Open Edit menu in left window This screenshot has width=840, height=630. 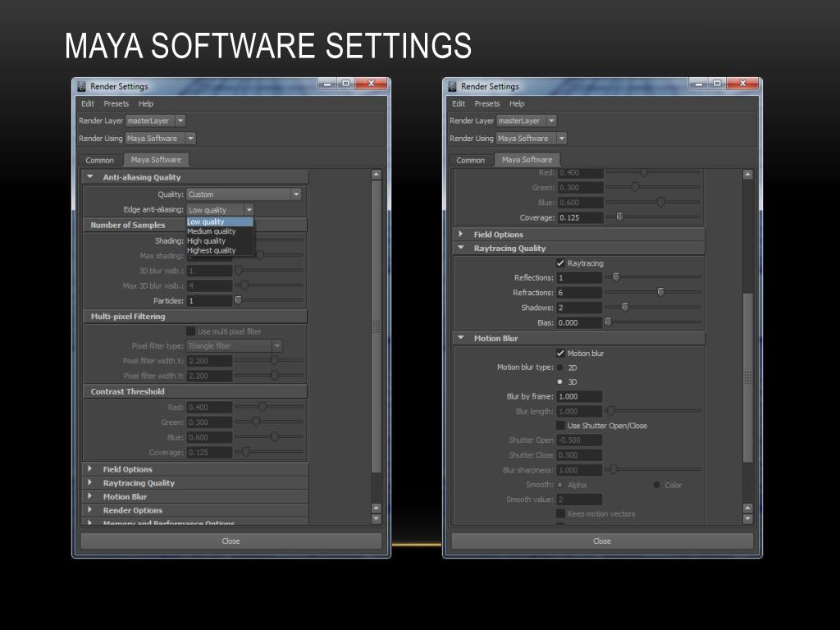pos(87,103)
